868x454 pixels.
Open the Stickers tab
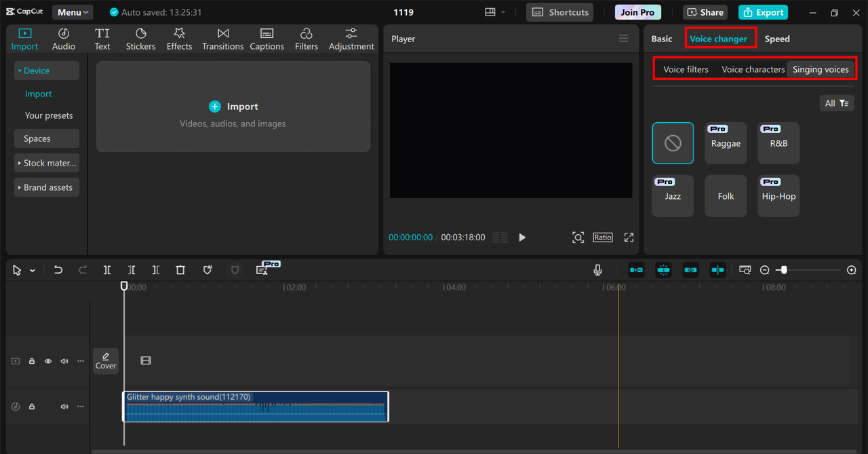pos(140,39)
